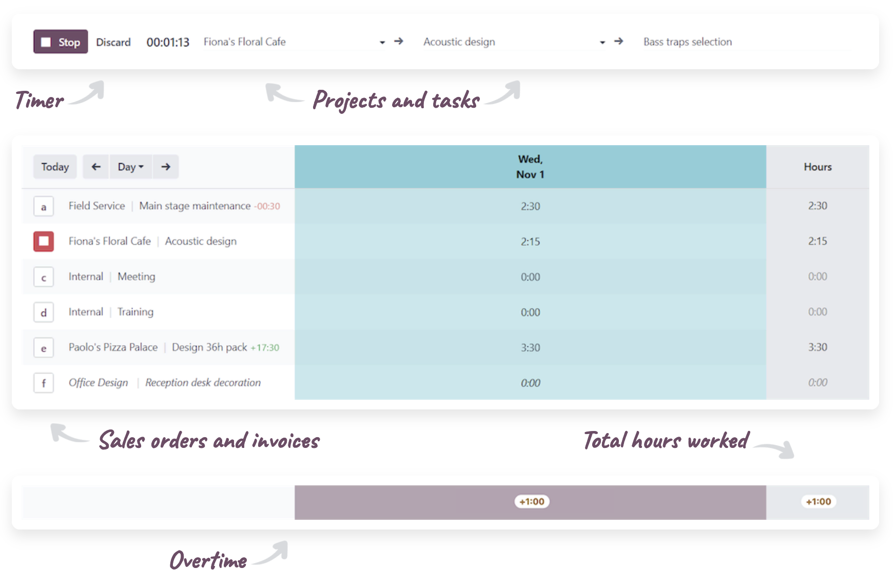Stop red timer on Fiona's Floral Cafe row

pyautogui.click(x=44, y=241)
